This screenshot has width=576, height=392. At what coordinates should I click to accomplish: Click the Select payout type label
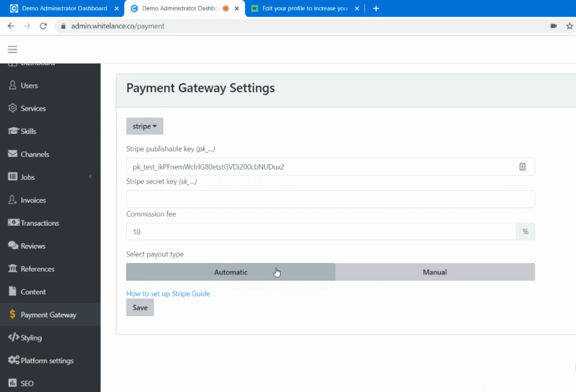coord(154,254)
